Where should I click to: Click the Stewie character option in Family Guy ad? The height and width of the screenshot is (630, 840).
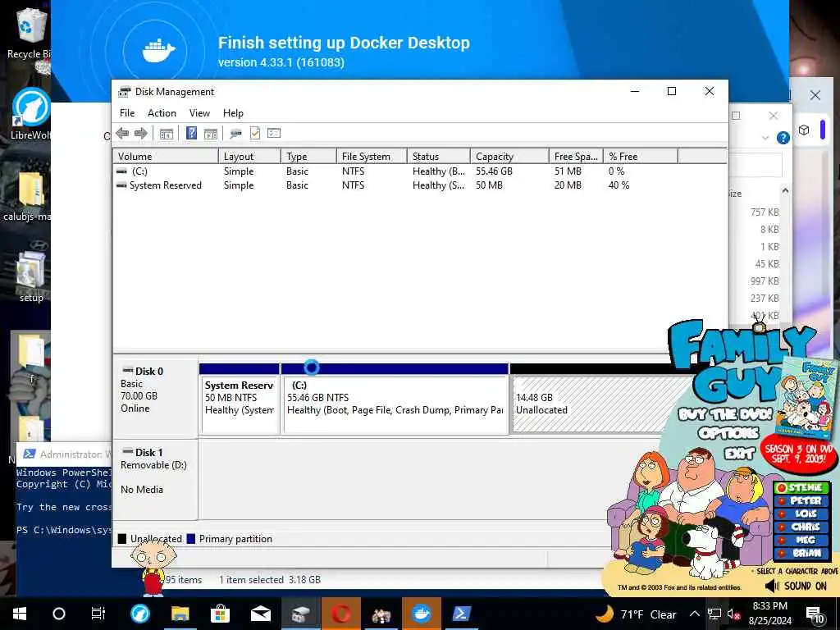point(801,487)
